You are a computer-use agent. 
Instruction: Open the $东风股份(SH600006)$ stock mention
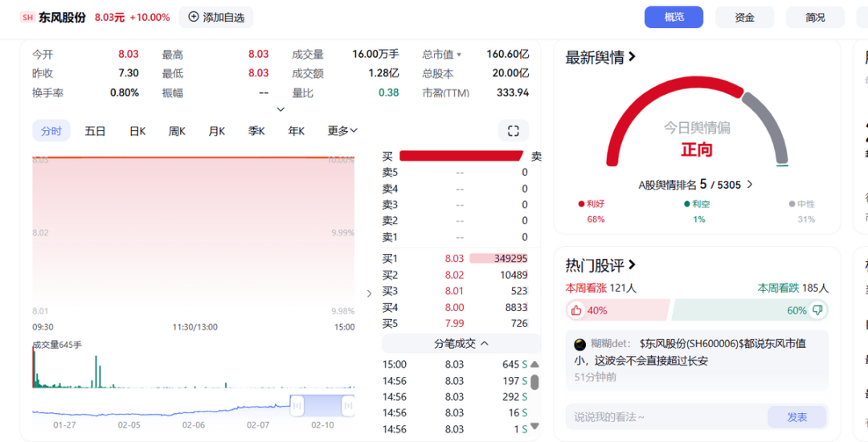point(690,343)
